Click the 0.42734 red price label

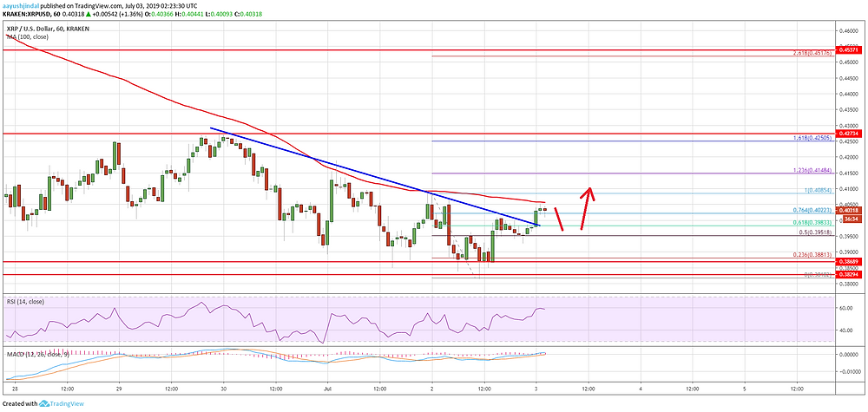pos(850,134)
